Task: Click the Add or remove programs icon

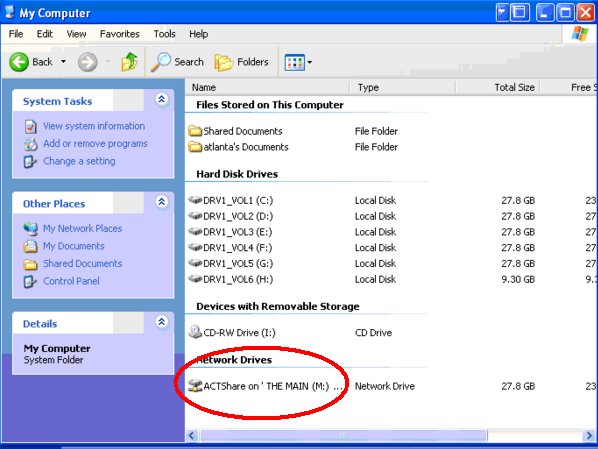Action: click(x=31, y=144)
